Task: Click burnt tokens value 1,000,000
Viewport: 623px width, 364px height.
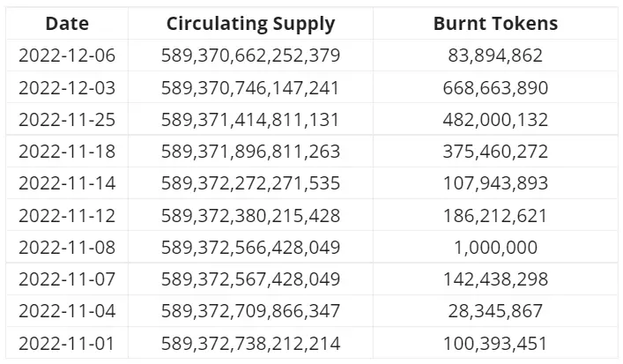Action: click(495, 248)
